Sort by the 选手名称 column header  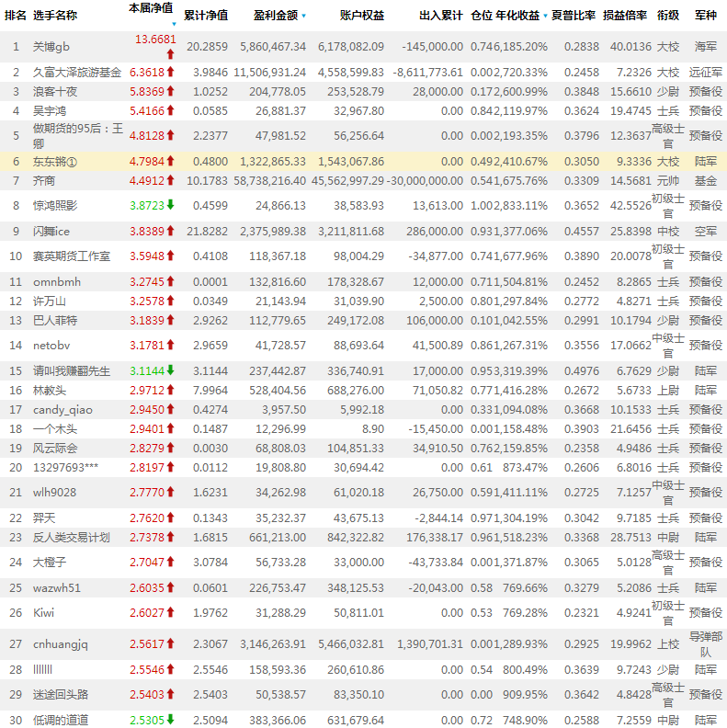pyautogui.click(x=55, y=16)
